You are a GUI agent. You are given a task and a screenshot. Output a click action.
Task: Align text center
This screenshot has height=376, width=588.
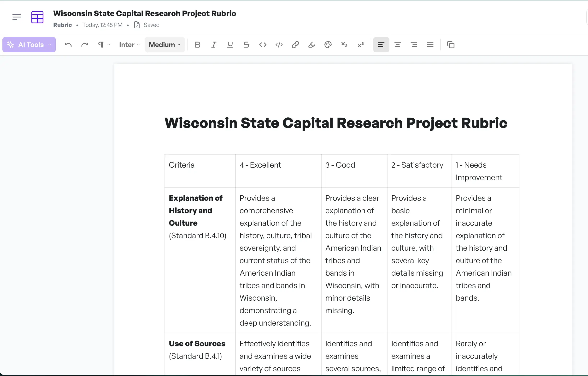pyautogui.click(x=398, y=45)
